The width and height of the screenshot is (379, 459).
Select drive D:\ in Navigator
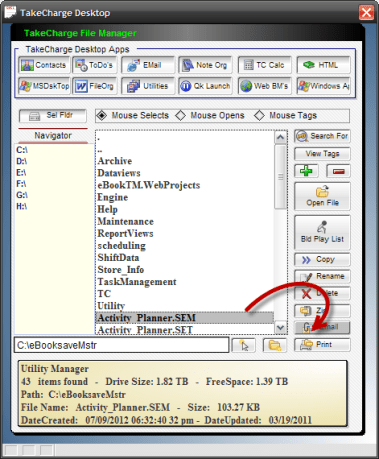[x=22, y=161]
